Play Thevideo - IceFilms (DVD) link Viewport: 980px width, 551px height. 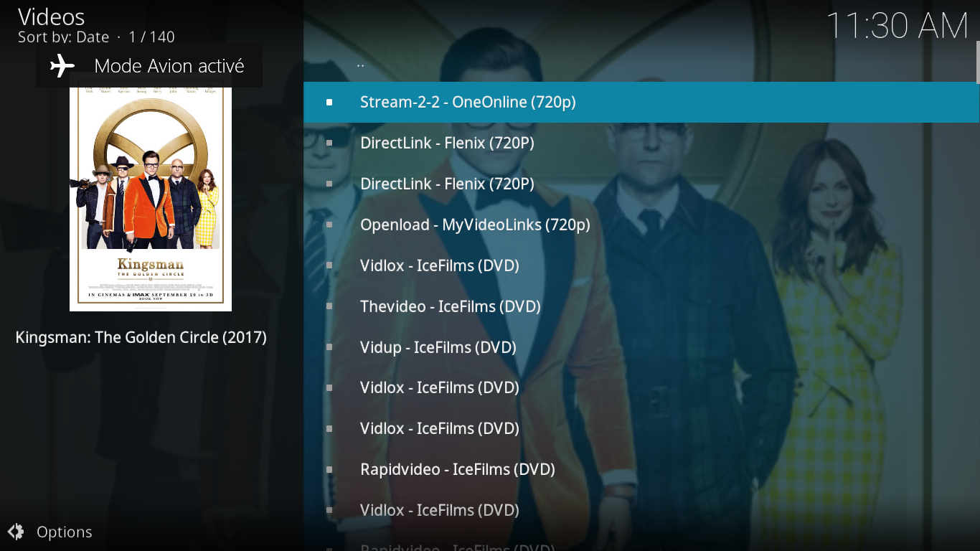pos(641,306)
